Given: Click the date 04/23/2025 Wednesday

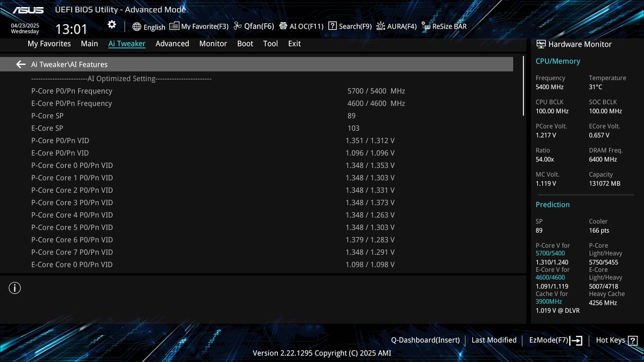Looking at the screenshot, I should (x=25, y=28).
